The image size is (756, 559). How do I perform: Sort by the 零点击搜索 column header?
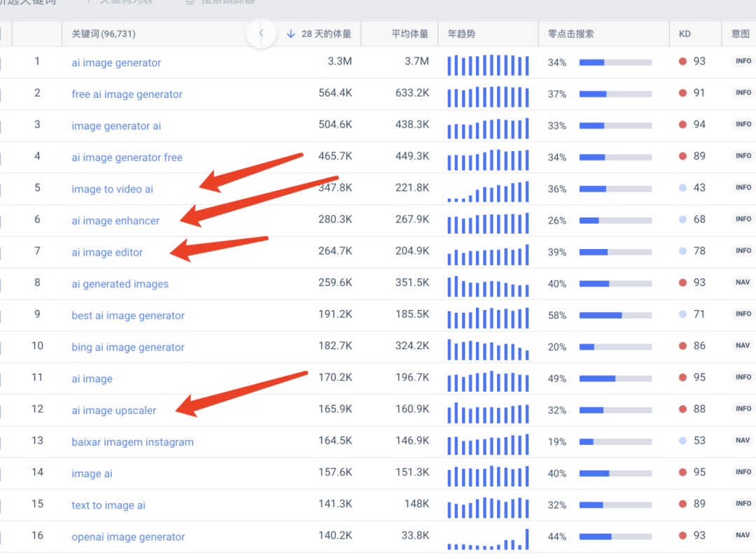571,34
